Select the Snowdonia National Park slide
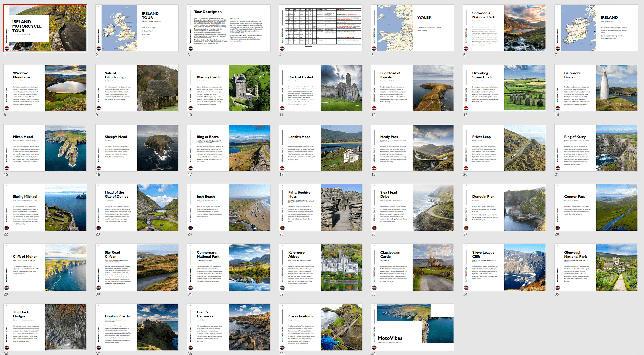 tap(504, 28)
